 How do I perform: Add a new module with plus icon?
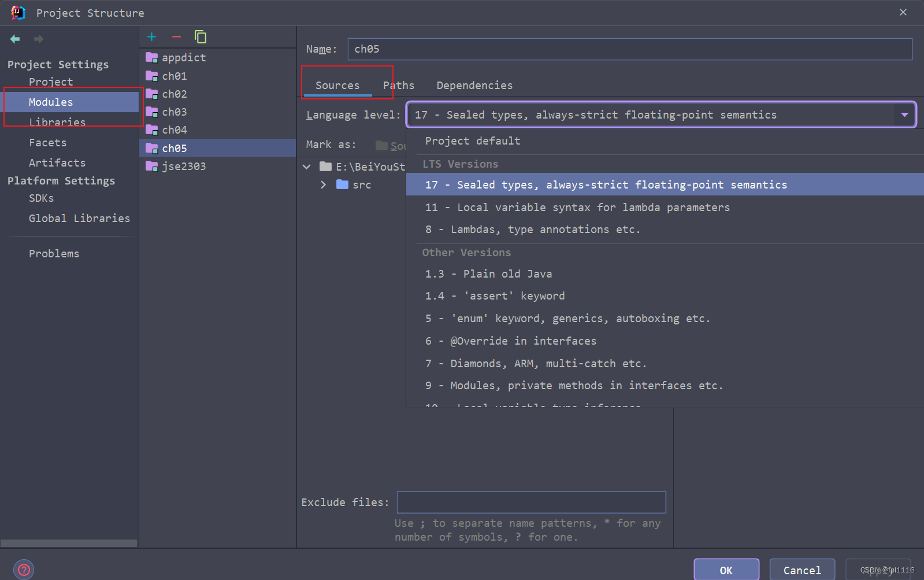[152, 37]
